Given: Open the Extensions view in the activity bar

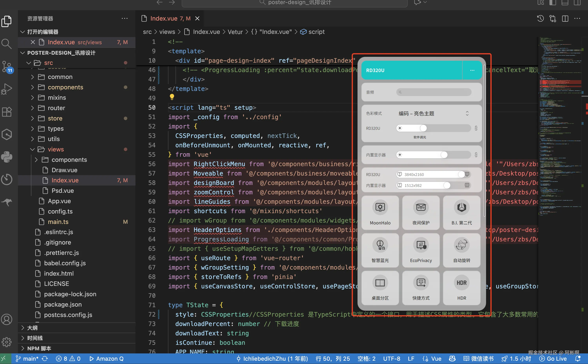Looking at the screenshot, I should [x=6, y=112].
